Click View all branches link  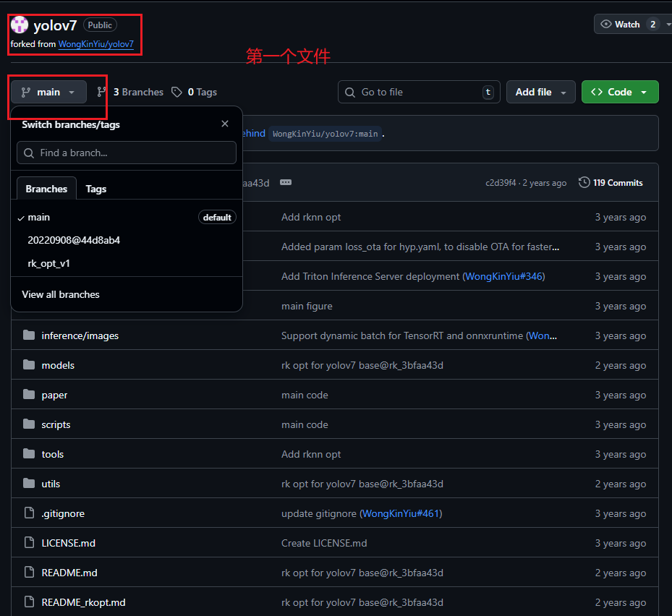tap(61, 295)
